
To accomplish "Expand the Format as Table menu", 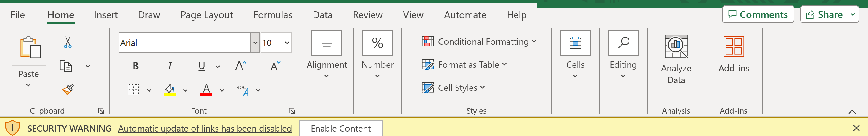I will tap(464, 65).
